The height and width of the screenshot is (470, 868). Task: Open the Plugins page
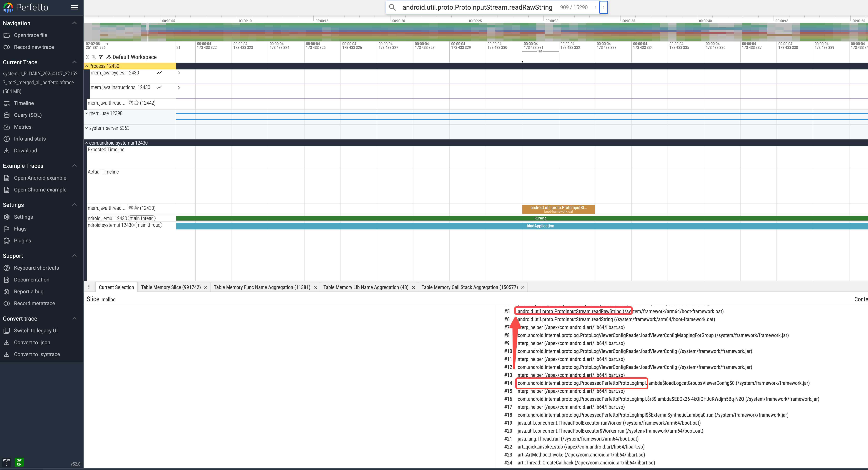point(22,241)
